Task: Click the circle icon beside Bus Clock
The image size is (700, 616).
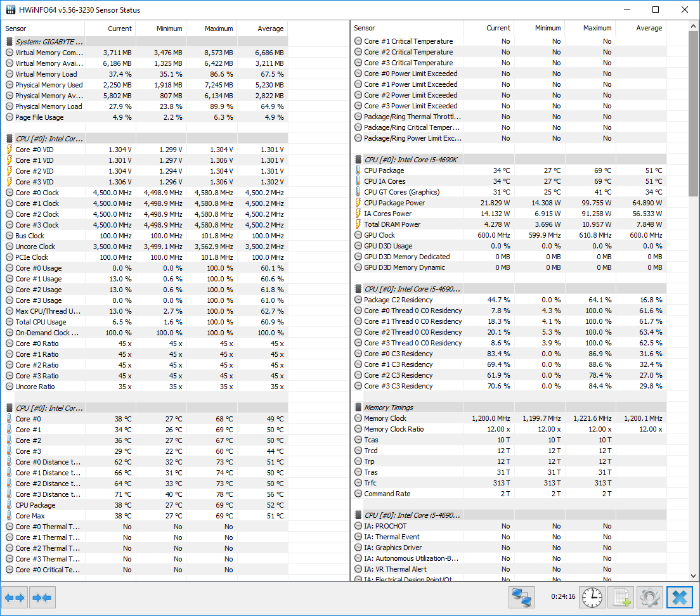Action: 10,236
